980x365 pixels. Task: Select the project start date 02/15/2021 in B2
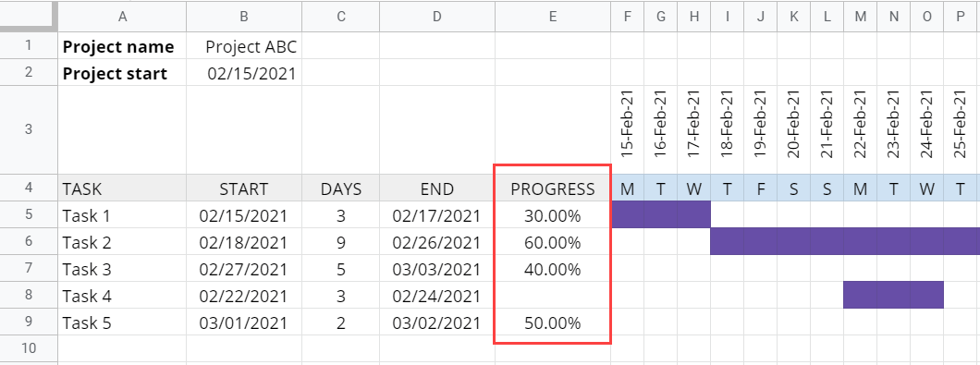coord(244,74)
